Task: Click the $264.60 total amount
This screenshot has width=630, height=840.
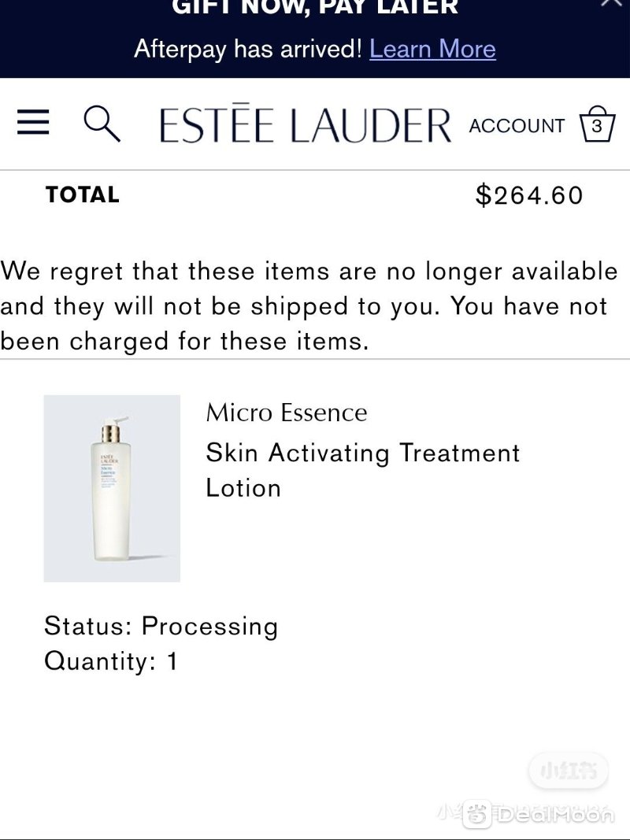Action: [528, 195]
